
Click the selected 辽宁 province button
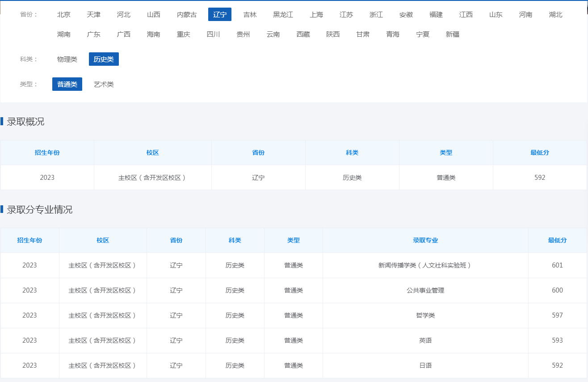pos(220,15)
